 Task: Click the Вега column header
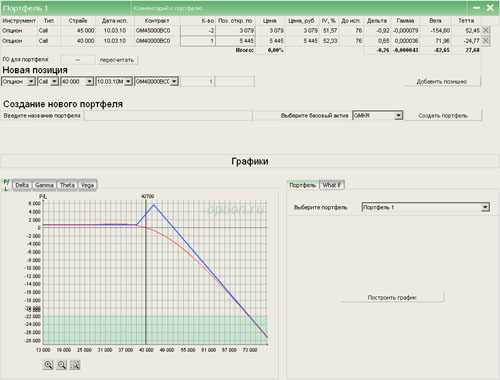pos(435,21)
